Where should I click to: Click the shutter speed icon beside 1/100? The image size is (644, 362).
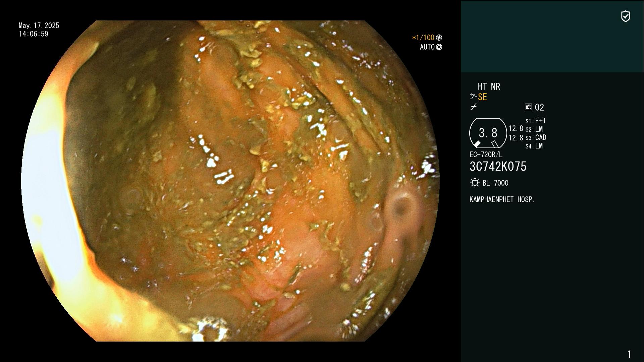pyautogui.click(x=439, y=38)
